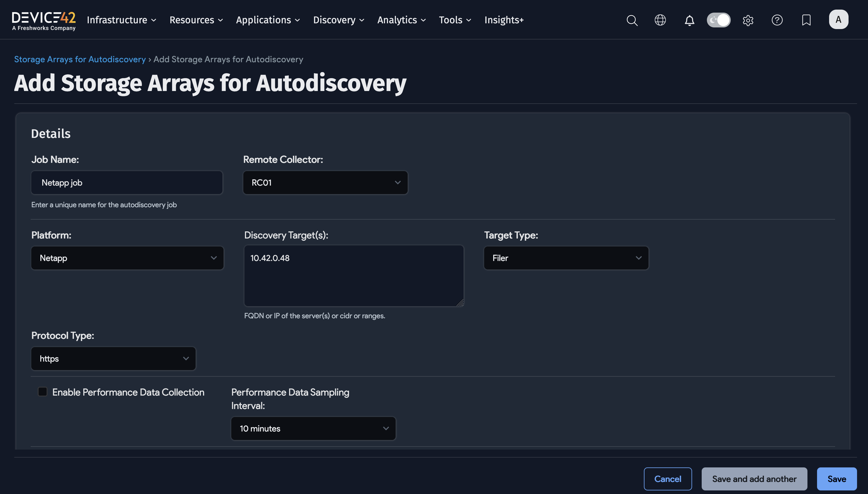Open the Remote Collector RC01 dropdown
This screenshot has height=494, width=868.
tap(325, 183)
